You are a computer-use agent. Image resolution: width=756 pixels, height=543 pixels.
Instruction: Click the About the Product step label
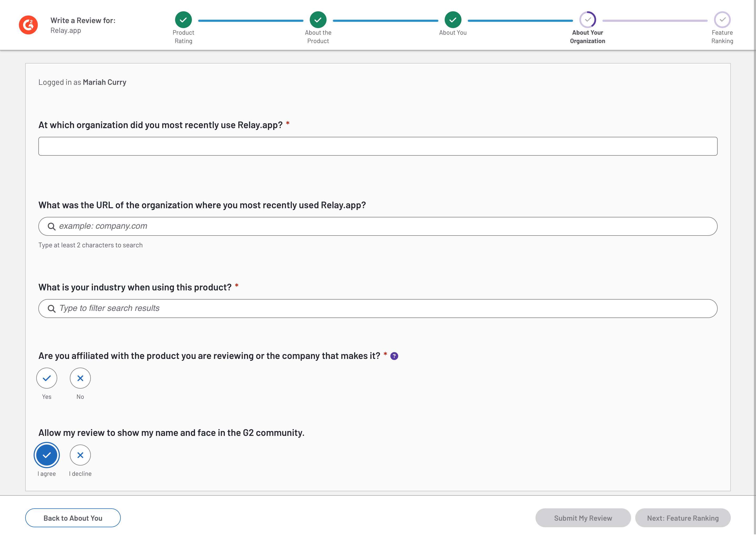pos(318,37)
